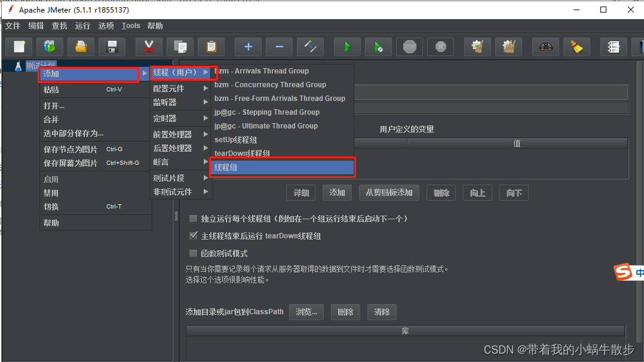This screenshot has width=644, height=362.
Task: Click the Shutdown test icon
Action: (x=441, y=47)
